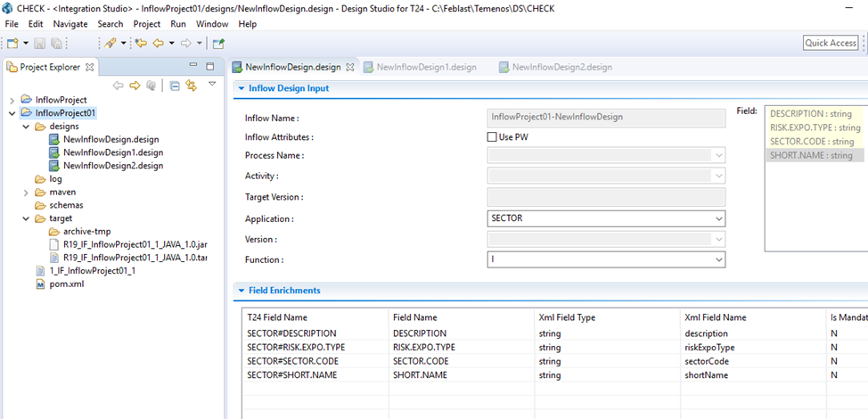Click the Open Perspective toolbar icon

[218, 43]
